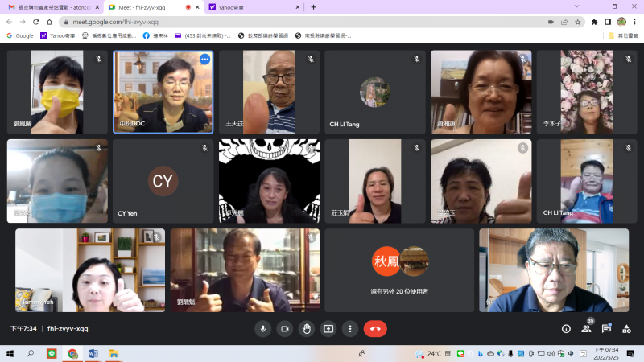Image resolution: width=644 pixels, height=362 pixels.
Task: Open options on the highlighted DOC participant tile
Action: 204,60
